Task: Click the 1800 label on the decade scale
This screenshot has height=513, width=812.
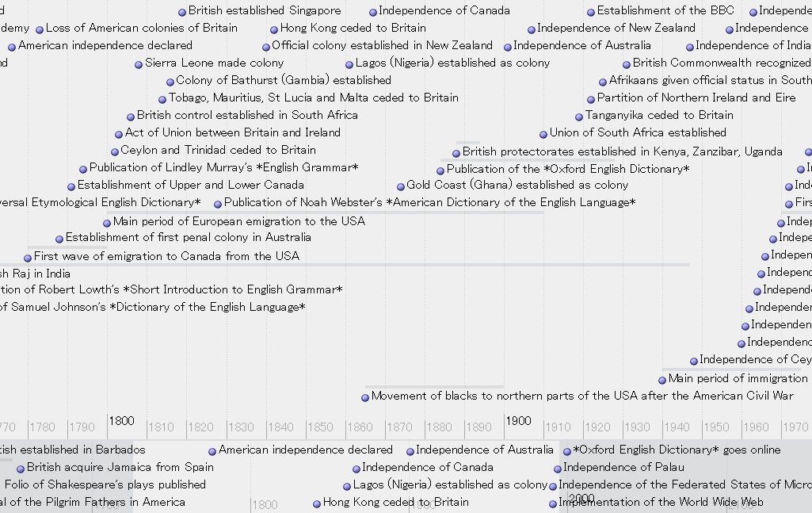Action: coord(121,421)
